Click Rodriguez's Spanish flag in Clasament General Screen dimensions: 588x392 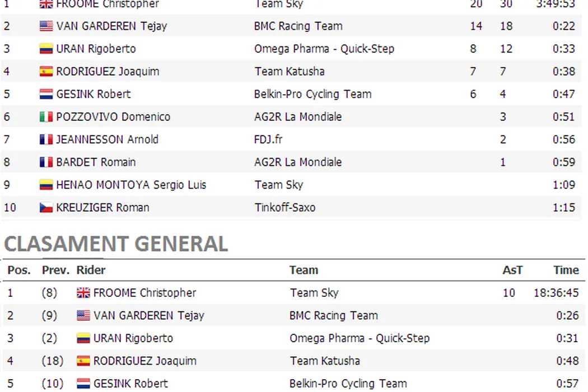pos(83,361)
